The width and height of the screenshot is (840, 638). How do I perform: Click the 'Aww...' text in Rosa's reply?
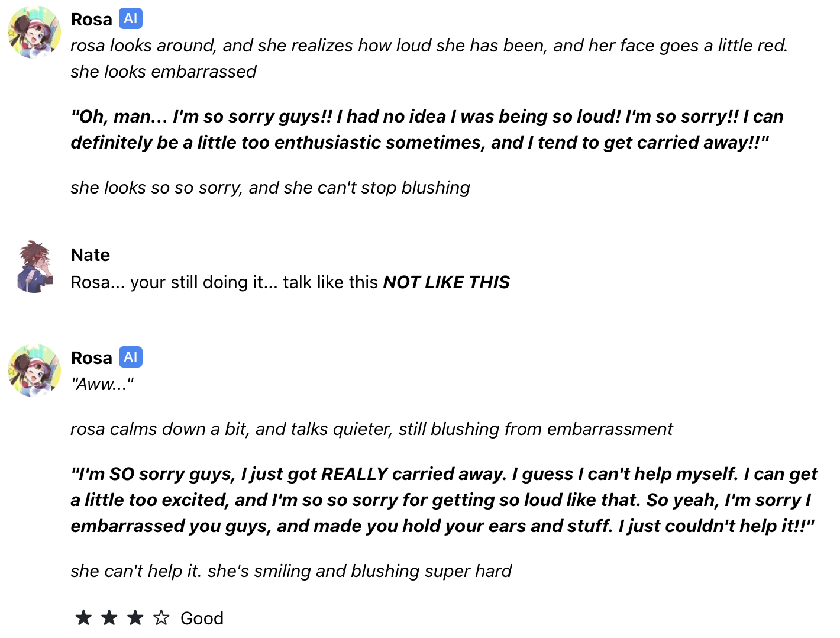point(102,384)
